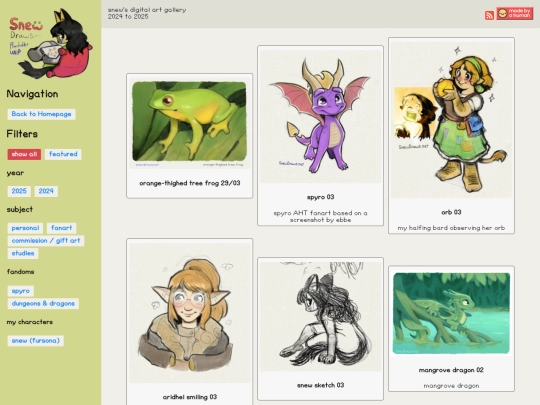The width and height of the screenshot is (540, 405).
Task: Filter gallery by year 2024
Action: [46, 191]
